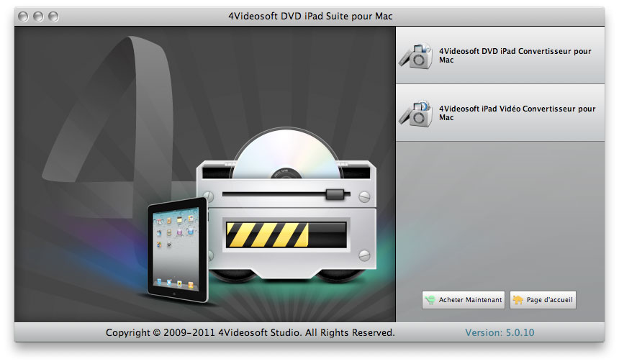Minimize the window using the middle title-bar button
Image resolution: width=619 pixels, height=364 pixels.
[x=39, y=16]
